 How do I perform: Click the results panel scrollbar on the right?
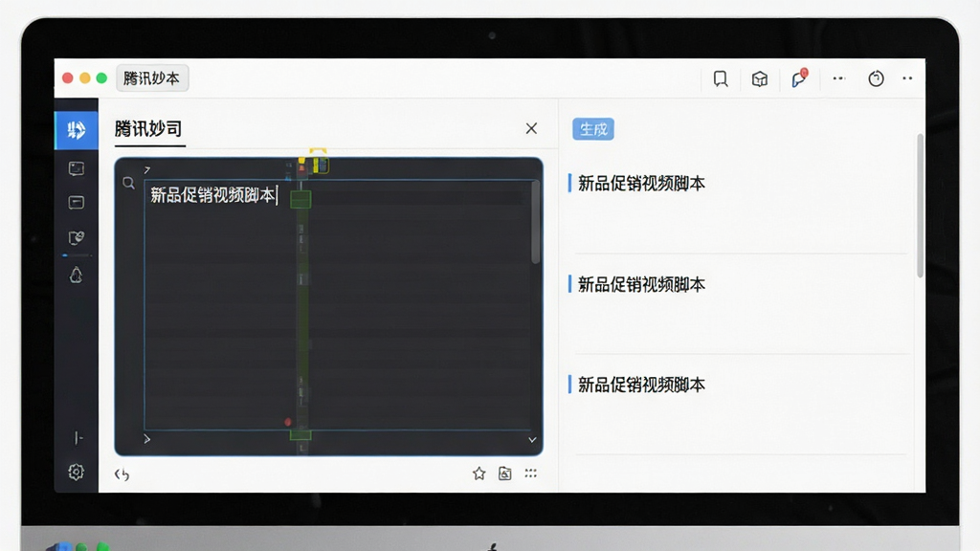920,207
